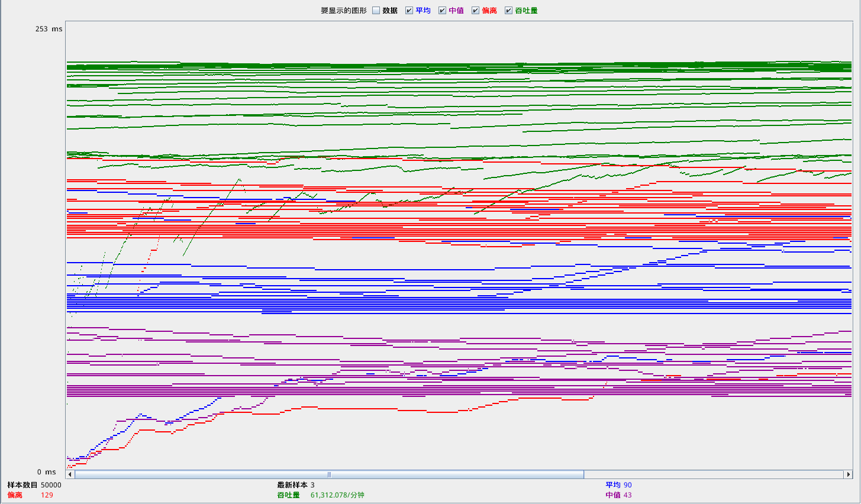Select the 0 ms axis label
Screen dimensions: 861x504
(46, 472)
